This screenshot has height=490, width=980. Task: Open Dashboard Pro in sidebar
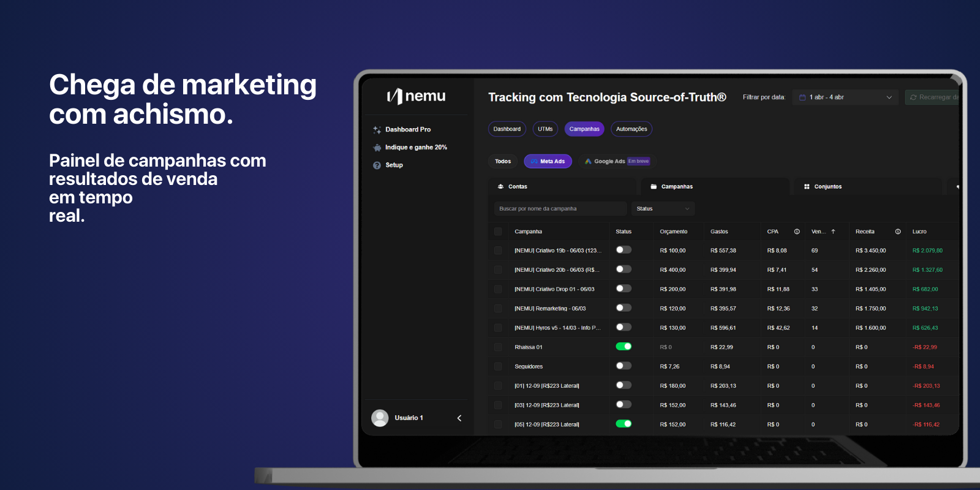click(408, 130)
